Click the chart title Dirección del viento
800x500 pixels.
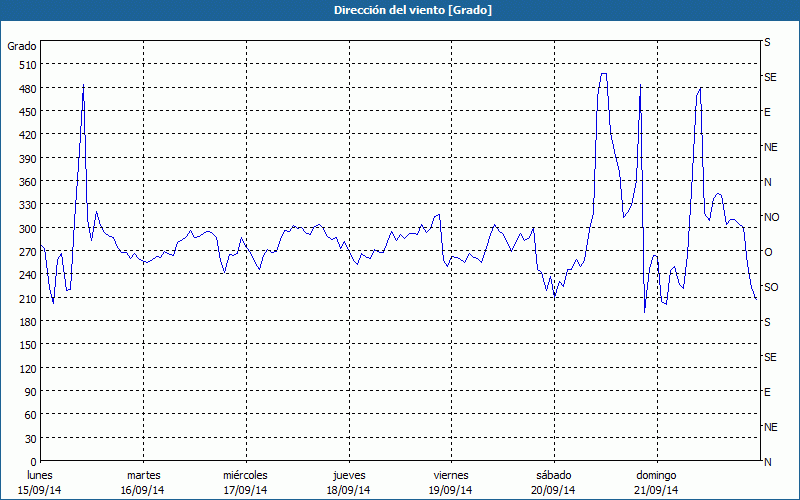[399, 10]
